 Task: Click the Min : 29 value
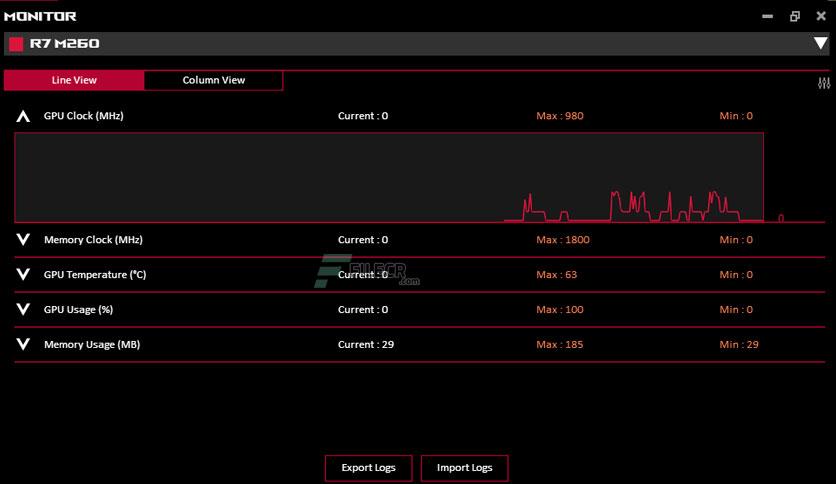739,344
